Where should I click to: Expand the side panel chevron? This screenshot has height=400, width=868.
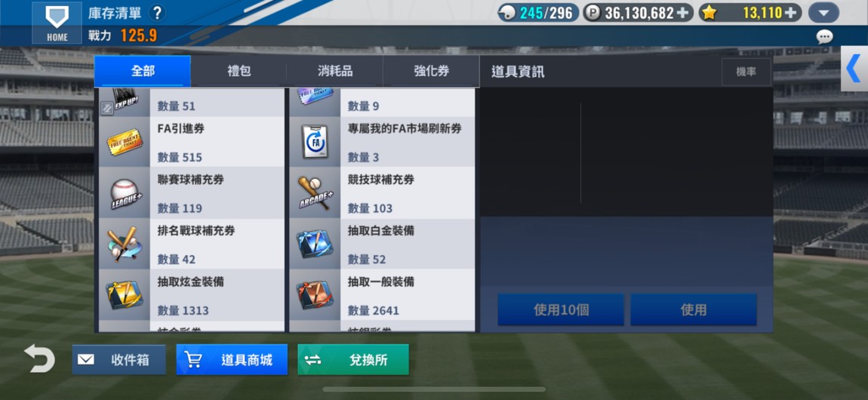tap(854, 69)
